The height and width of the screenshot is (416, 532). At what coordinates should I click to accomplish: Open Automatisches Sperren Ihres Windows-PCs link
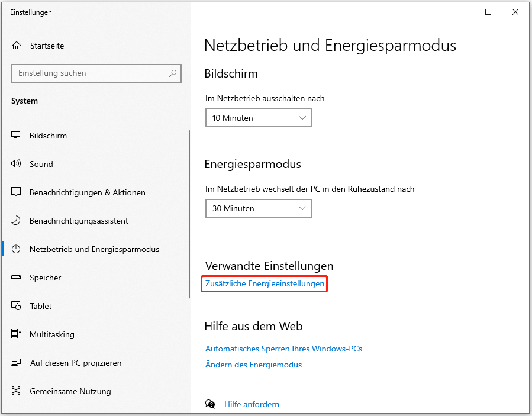(283, 349)
